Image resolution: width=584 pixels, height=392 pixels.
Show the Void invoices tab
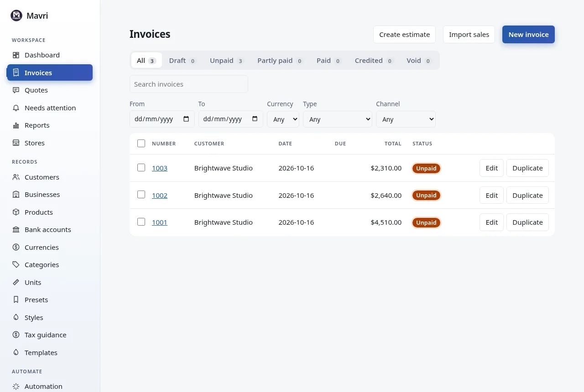(419, 61)
